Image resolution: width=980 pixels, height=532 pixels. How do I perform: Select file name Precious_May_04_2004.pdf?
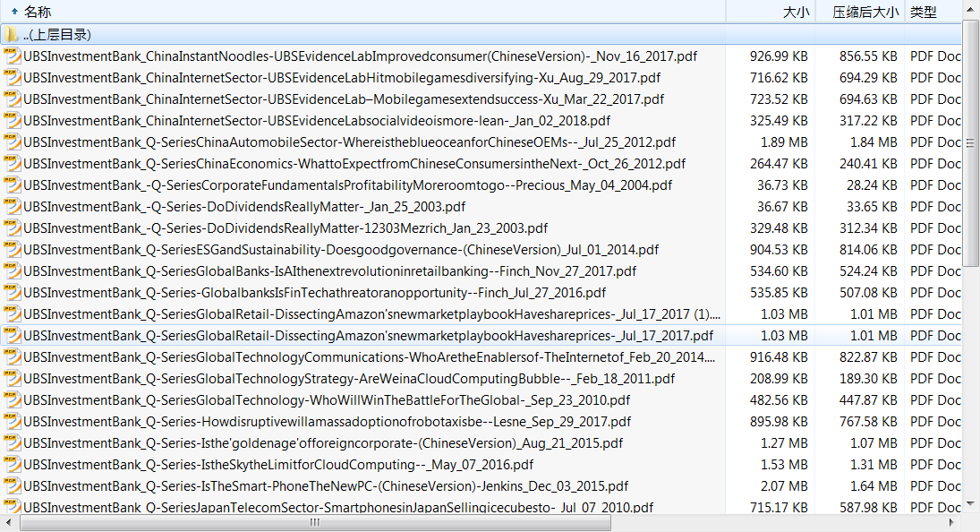coord(347,185)
